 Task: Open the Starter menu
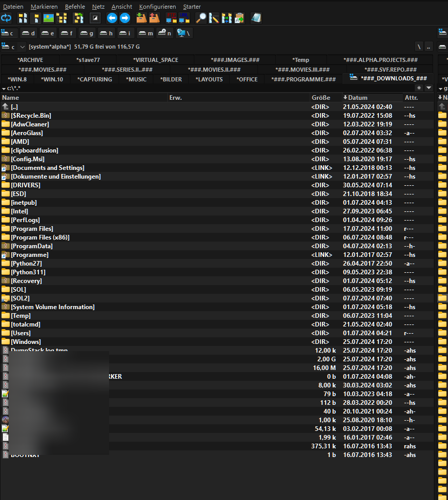coord(192,7)
